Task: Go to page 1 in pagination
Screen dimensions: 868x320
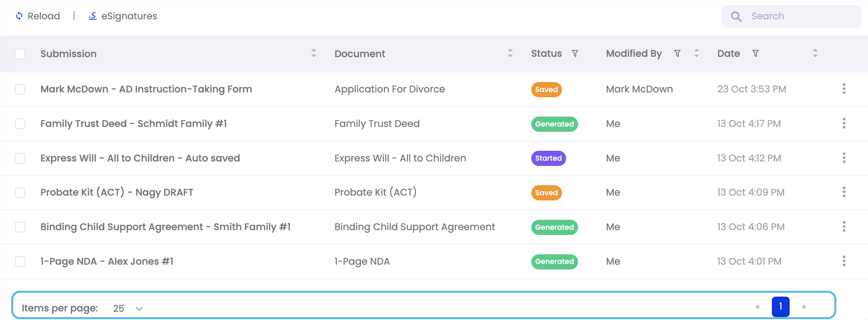Action: [x=780, y=307]
